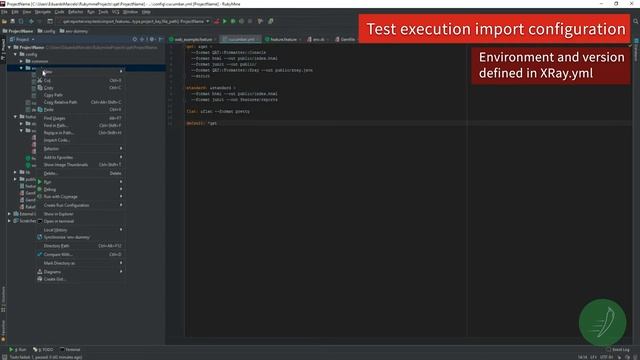Click ProjectName breadcrumb in navigation bar

(x=18, y=31)
